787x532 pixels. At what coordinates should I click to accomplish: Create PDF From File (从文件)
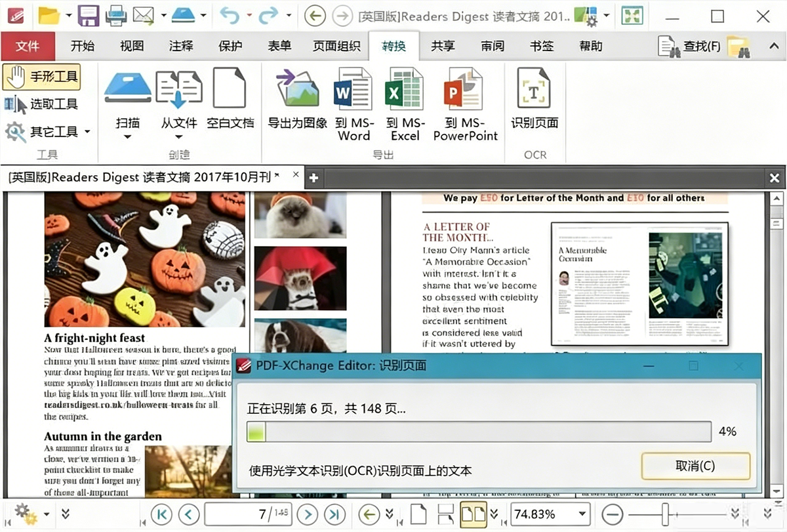pyautogui.click(x=179, y=104)
